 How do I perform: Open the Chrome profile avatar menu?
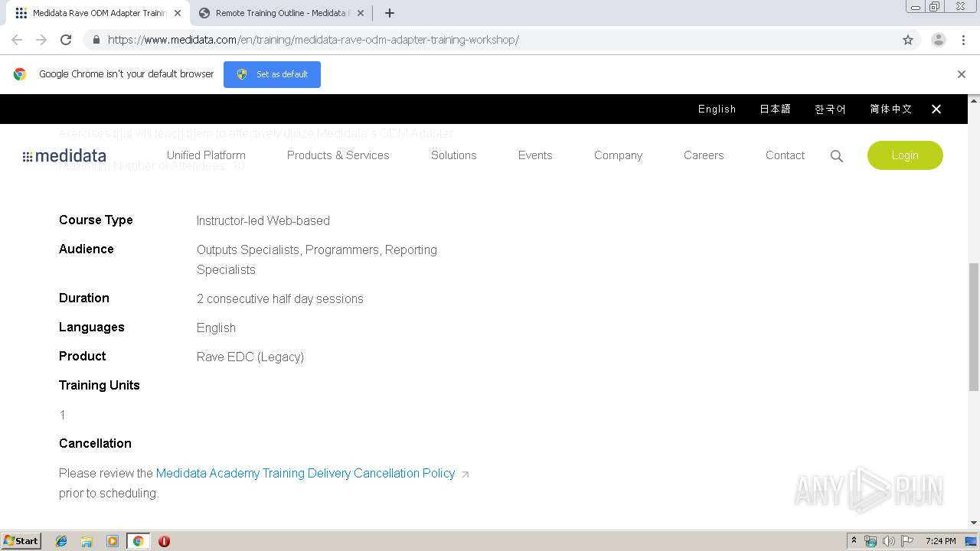[938, 40]
